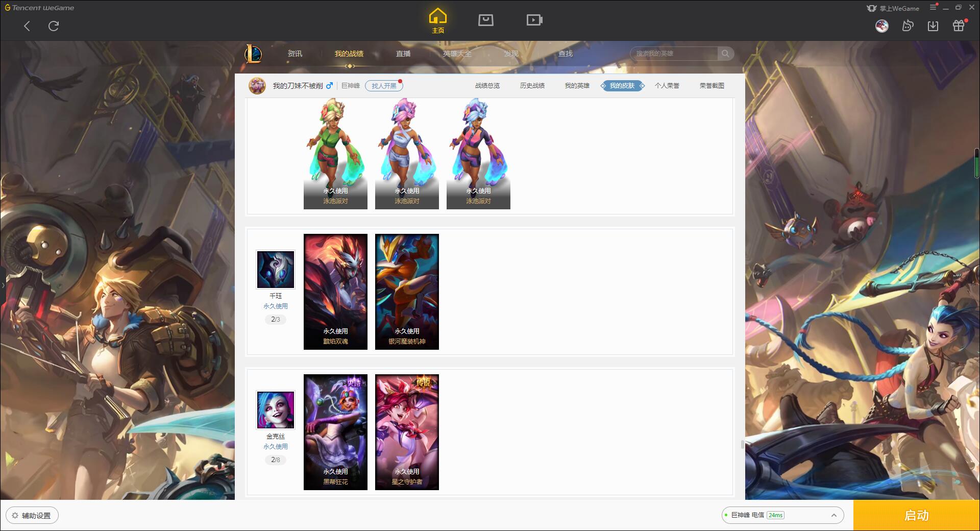Open the hamburger main menu icon

click(x=933, y=7)
